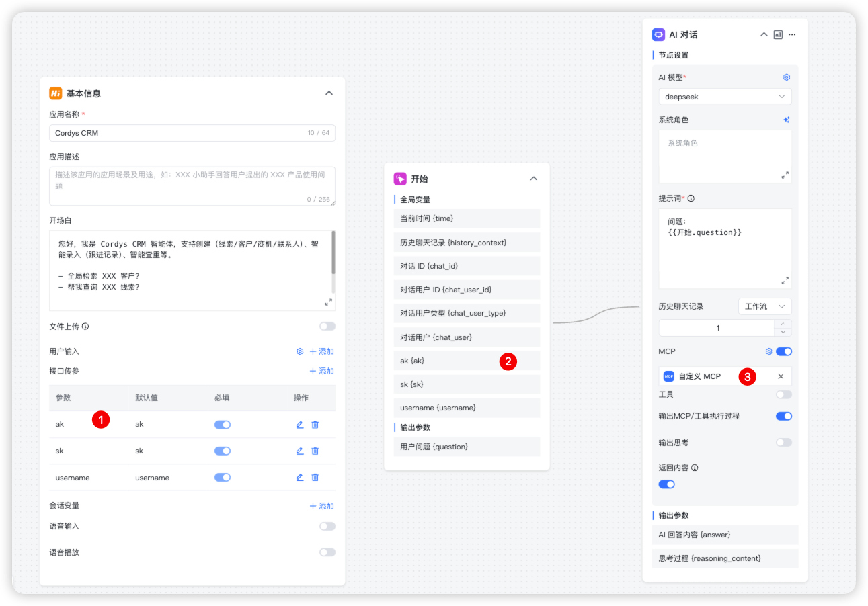Image resolution: width=868 pixels, height=606 pixels.
Task: Collapse the 基本信息 panel
Action: pyautogui.click(x=329, y=93)
